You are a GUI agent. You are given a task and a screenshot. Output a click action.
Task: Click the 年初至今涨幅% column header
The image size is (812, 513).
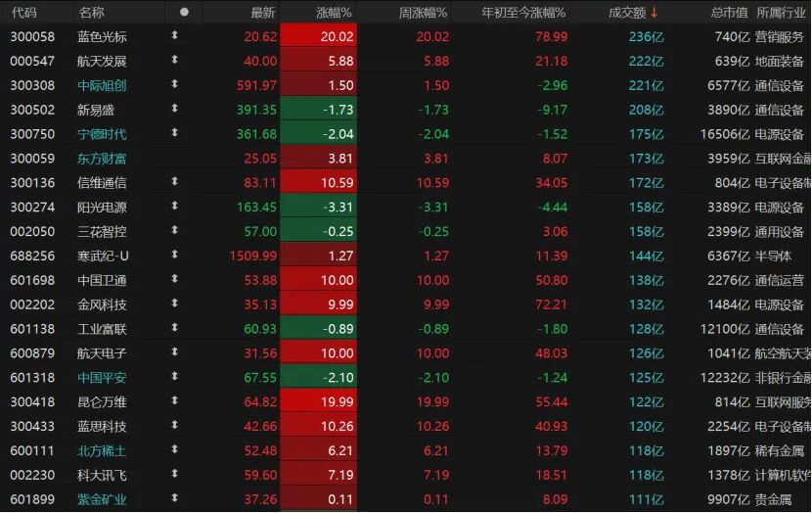click(524, 13)
